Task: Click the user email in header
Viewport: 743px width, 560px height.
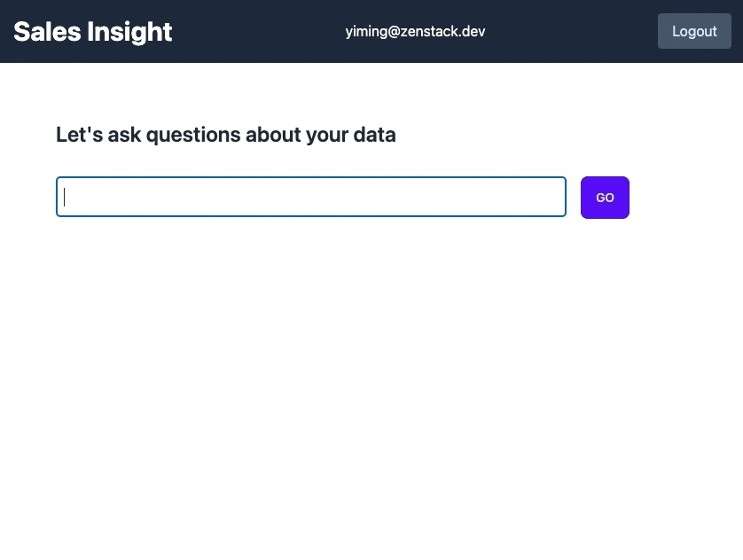Action: pyautogui.click(x=415, y=32)
